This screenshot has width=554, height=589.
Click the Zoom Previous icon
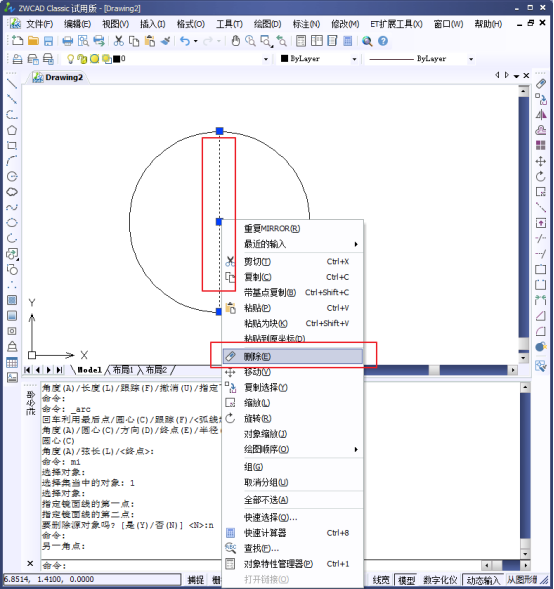point(281,41)
